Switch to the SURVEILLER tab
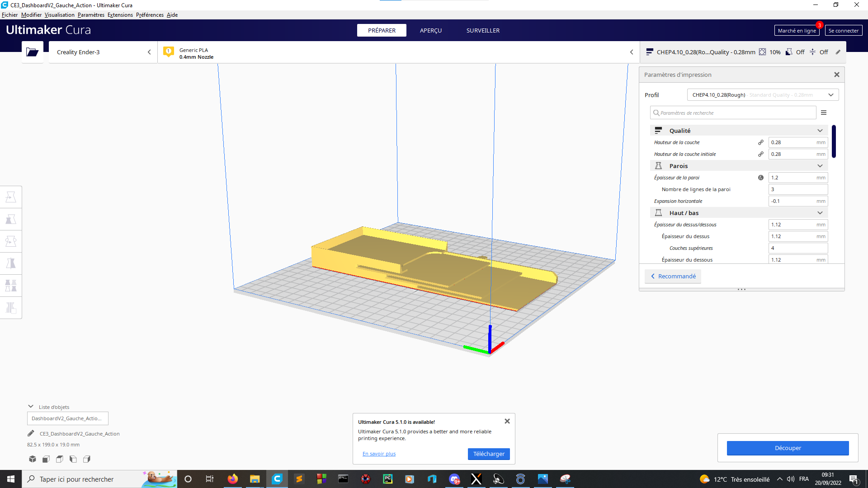868x488 pixels. 483,30
